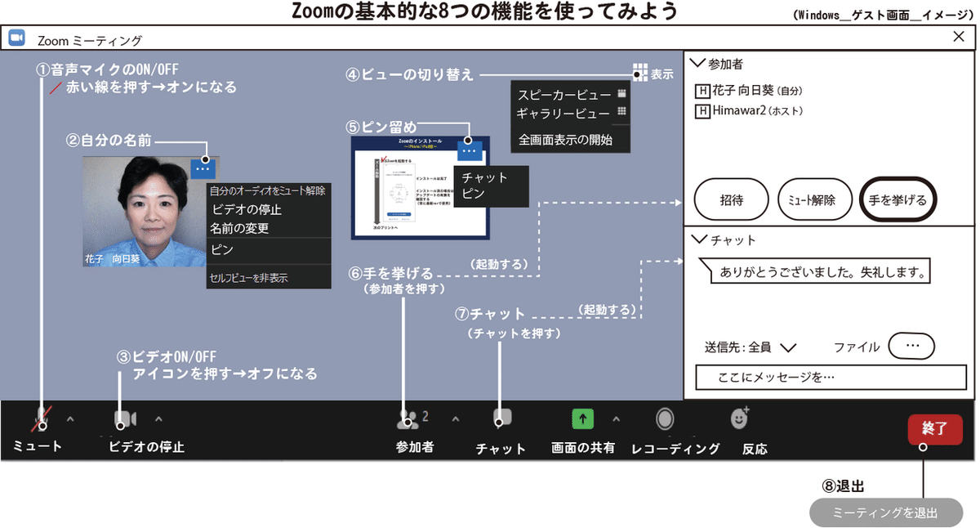Close the Zoom ミーティング window
The width and height of the screenshot is (980, 528).
(959, 37)
